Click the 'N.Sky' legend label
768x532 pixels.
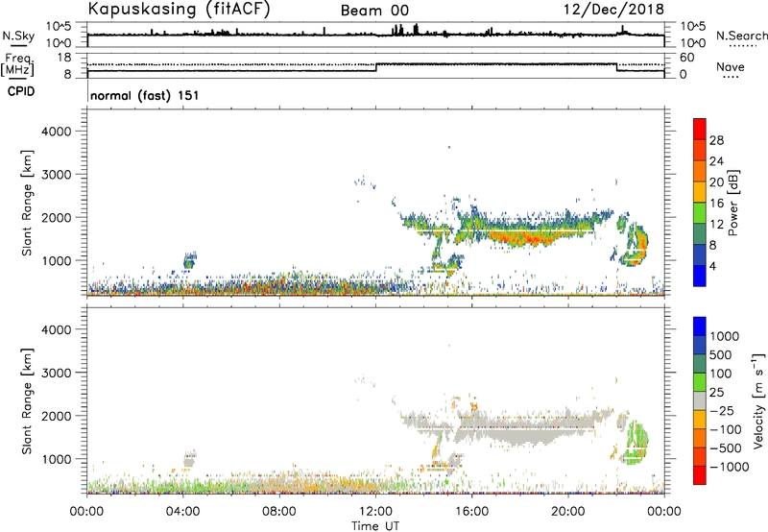coord(18,36)
